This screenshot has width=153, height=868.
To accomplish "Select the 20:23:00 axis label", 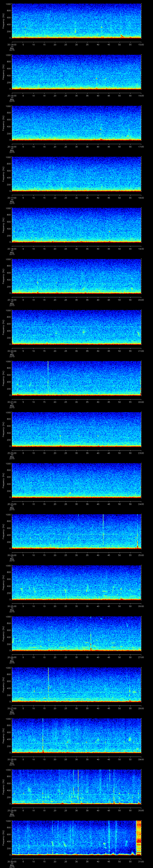I will click(12, 504).
